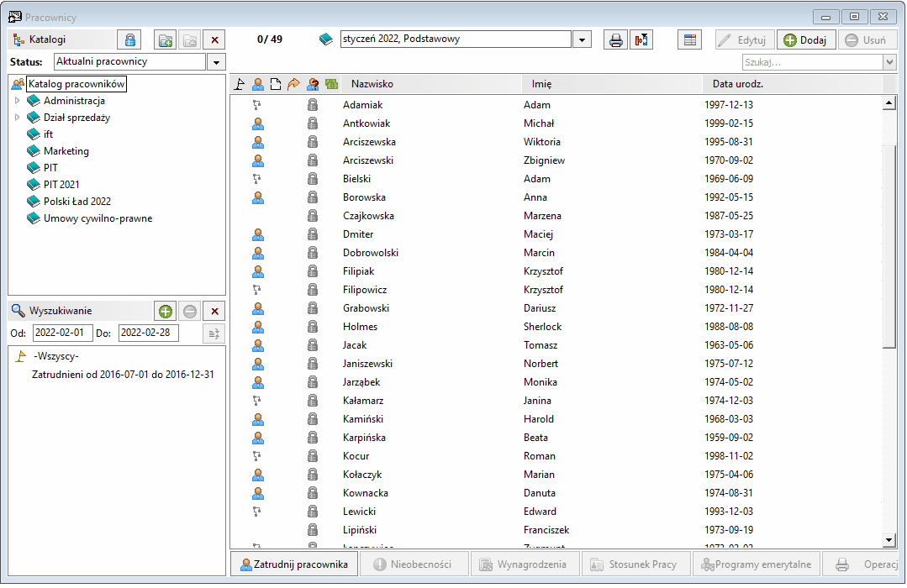The width and height of the screenshot is (907, 588).
Task: Click styczeń 2022, Podstawowy combo field
Action: 456,39
